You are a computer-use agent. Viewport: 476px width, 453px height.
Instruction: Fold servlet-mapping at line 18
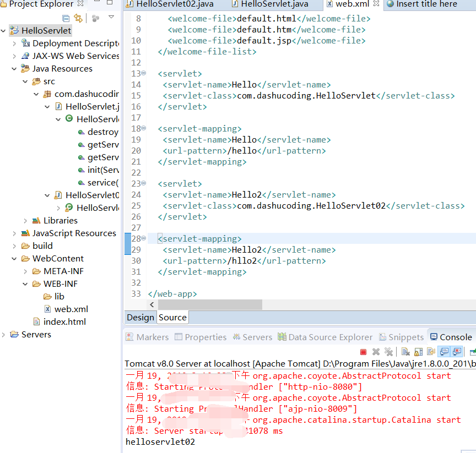pyautogui.click(x=144, y=128)
